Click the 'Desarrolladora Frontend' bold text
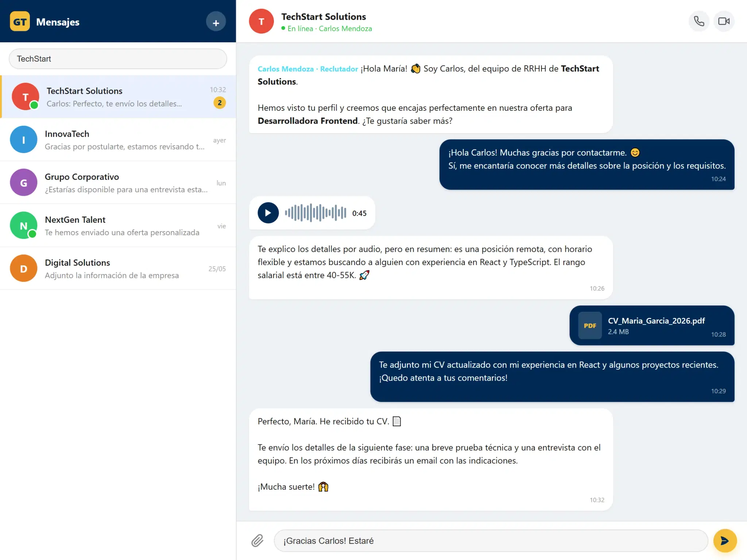 pos(307,121)
